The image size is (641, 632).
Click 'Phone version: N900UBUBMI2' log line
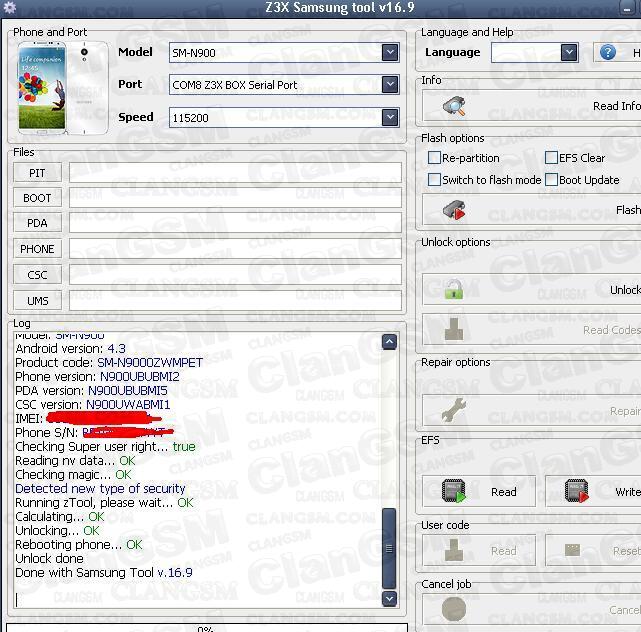coord(97,377)
